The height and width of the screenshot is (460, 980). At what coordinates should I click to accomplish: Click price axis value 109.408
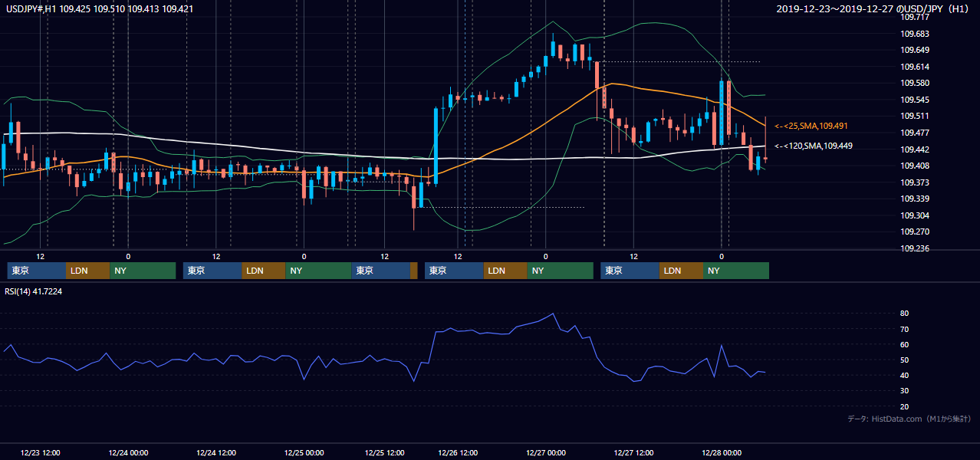tap(915, 166)
